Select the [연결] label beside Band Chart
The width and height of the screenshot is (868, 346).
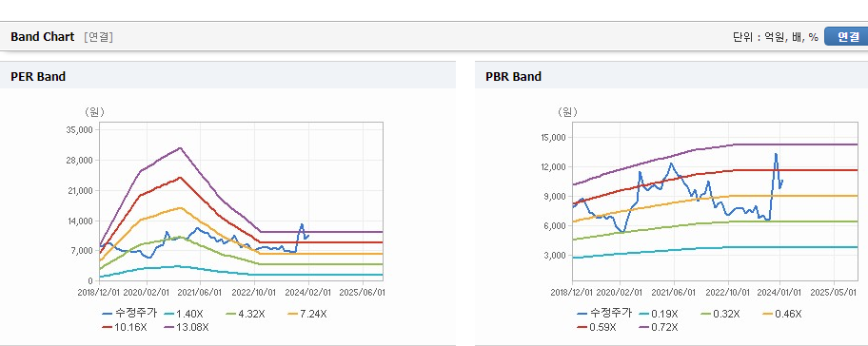tap(99, 37)
